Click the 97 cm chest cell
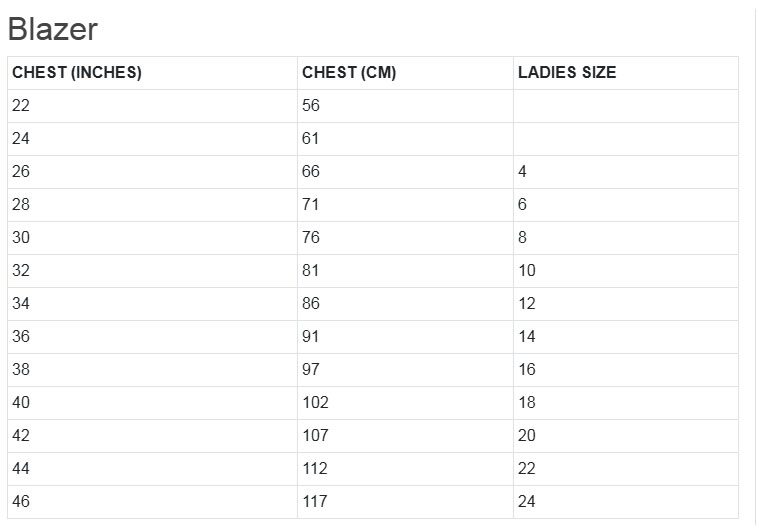The width and height of the screenshot is (757, 530). 311,370
